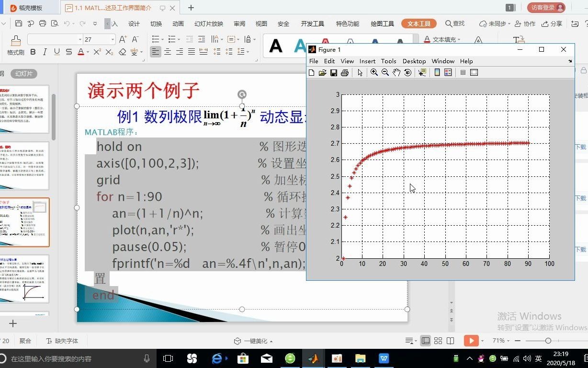Switch to the 绘图工具 ribbon tab
The width and height of the screenshot is (588, 368).
coord(382,23)
